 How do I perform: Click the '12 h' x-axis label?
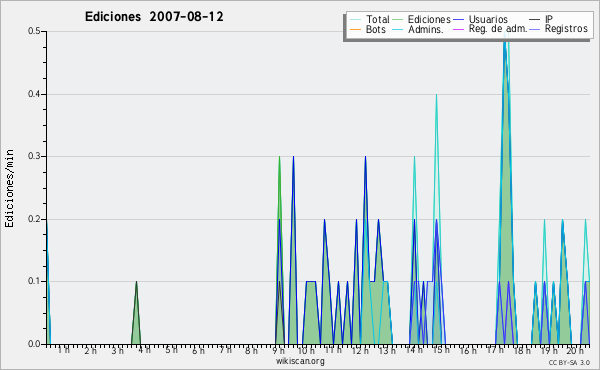pos(360,350)
